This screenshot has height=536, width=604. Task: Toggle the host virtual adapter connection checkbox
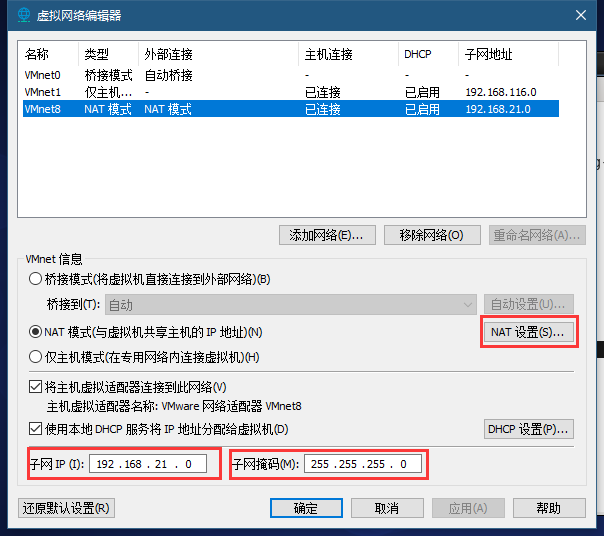pos(37,387)
